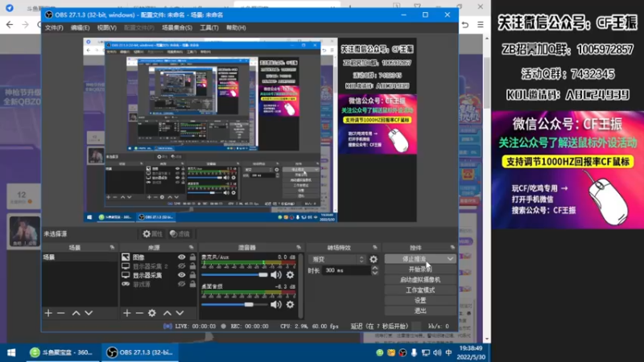Select the 显示器采集 source row
Viewport: 644px width, 362px height.
pyautogui.click(x=158, y=275)
